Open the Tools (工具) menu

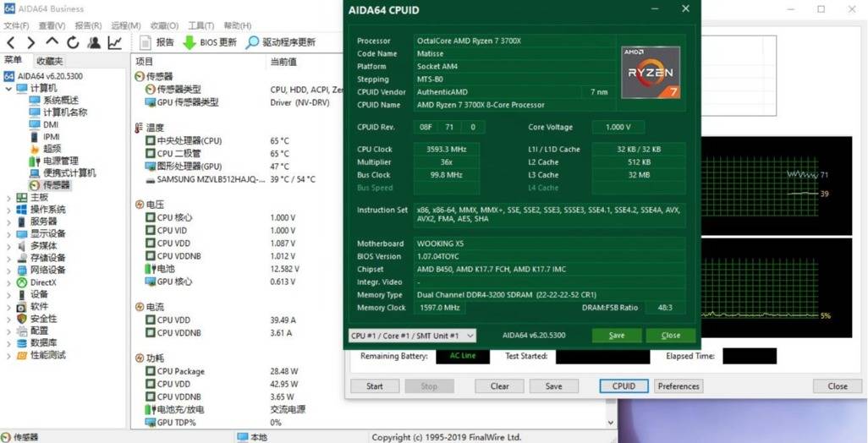(201, 25)
